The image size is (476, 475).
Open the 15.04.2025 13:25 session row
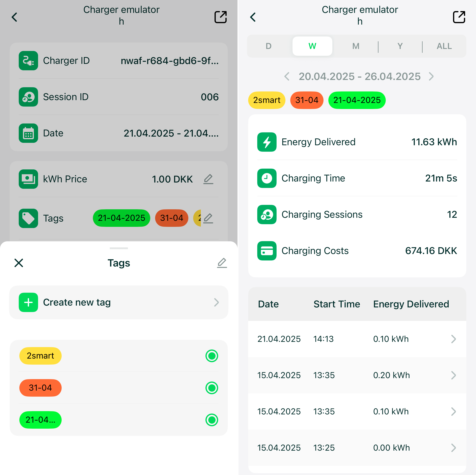(x=357, y=448)
